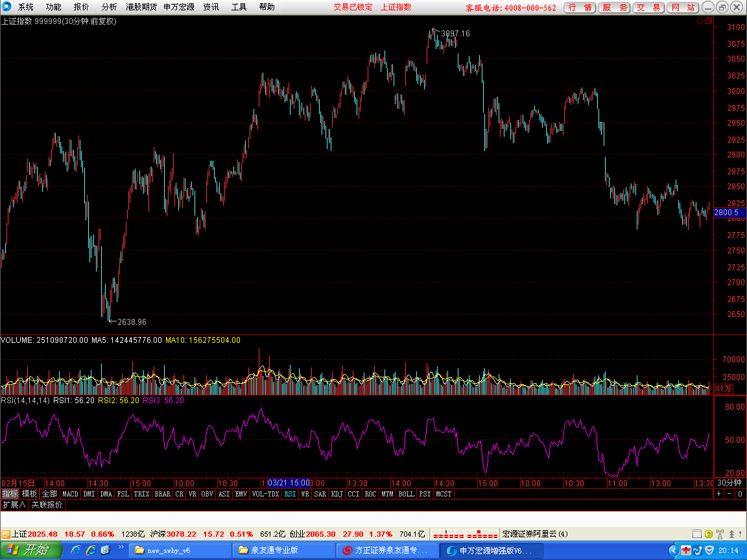This screenshot has width=747, height=560.
Task: Click the double up-arrow icon in the status bar
Action: [x=731, y=534]
